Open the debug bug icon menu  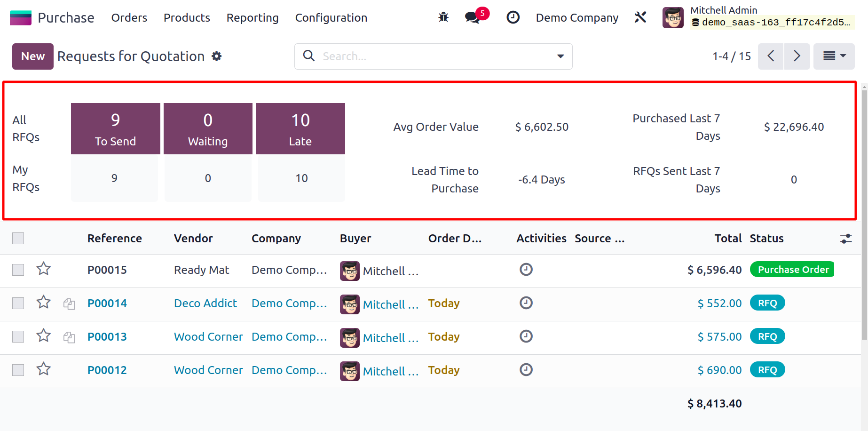(x=443, y=17)
